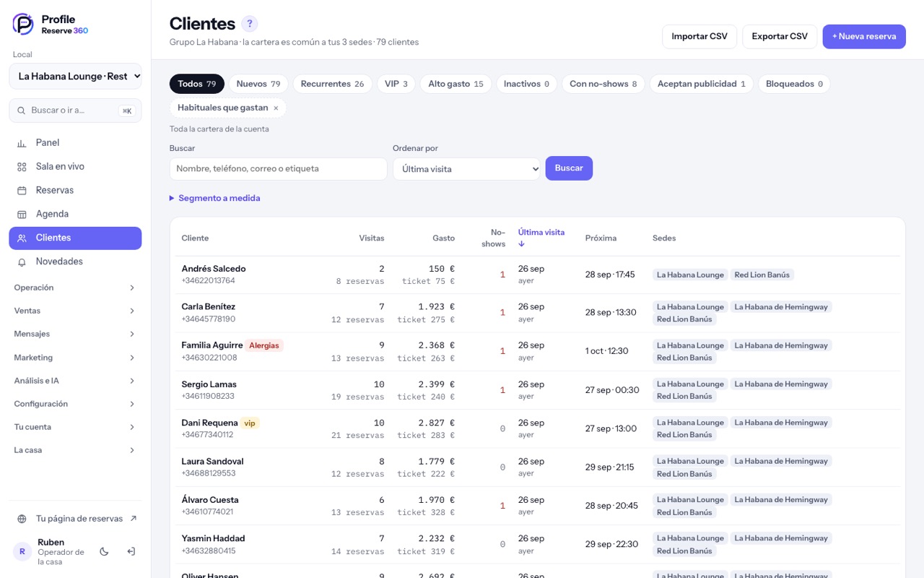Click the search magnifier icon in sidebar
Screen dimensions: 924x578
pos(22,111)
